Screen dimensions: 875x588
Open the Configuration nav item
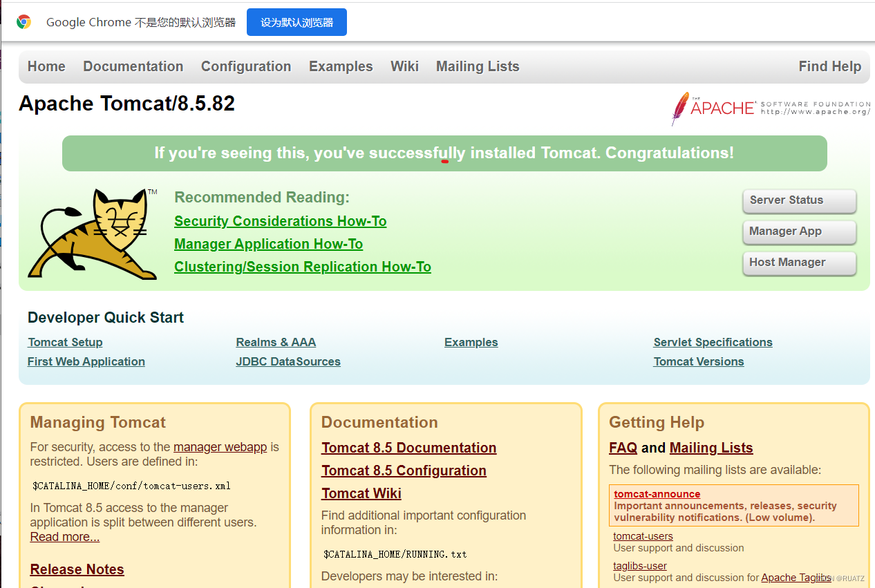pyautogui.click(x=246, y=66)
